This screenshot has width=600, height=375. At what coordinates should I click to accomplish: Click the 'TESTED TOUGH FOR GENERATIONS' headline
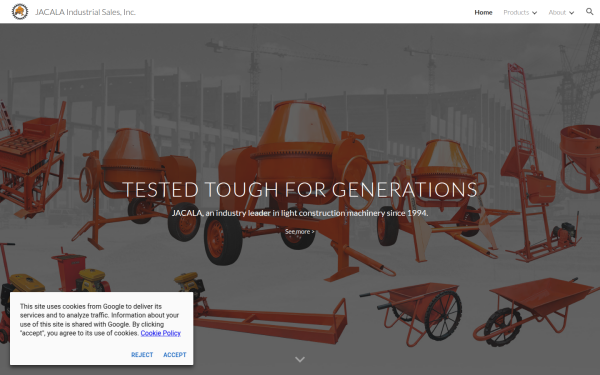pyautogui.click(x=300, y=189)
